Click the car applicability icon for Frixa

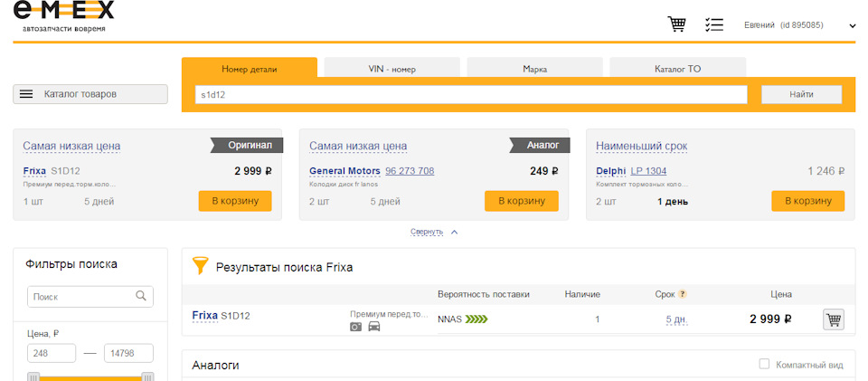point(374,327)
